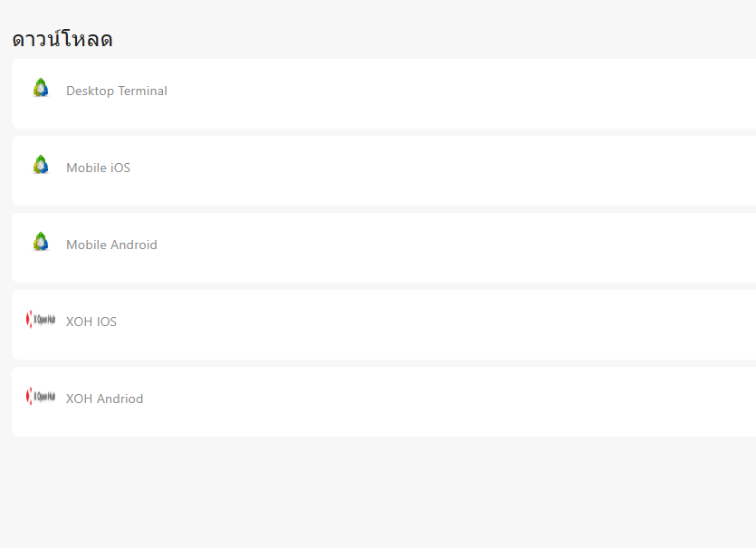Viewport: 756px width, 548px height.
Task: Open the Desktop Terminal download link
Action: pyautogui.click(x=117, y=91)
